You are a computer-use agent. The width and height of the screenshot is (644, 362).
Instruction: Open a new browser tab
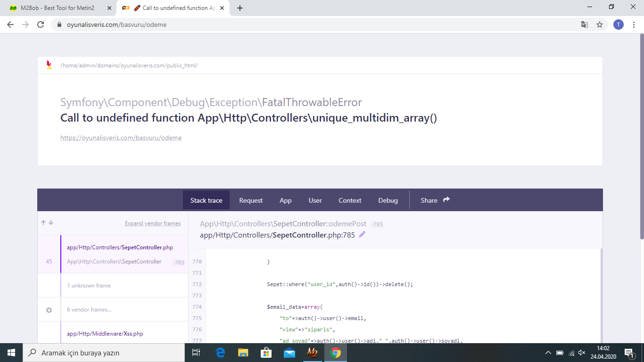coord(240,8)
